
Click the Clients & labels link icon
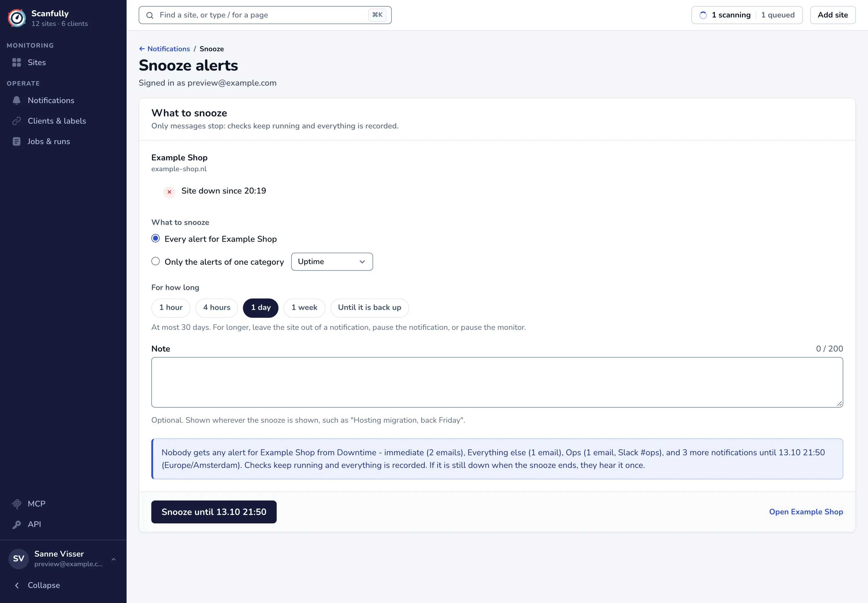point(17,121)
